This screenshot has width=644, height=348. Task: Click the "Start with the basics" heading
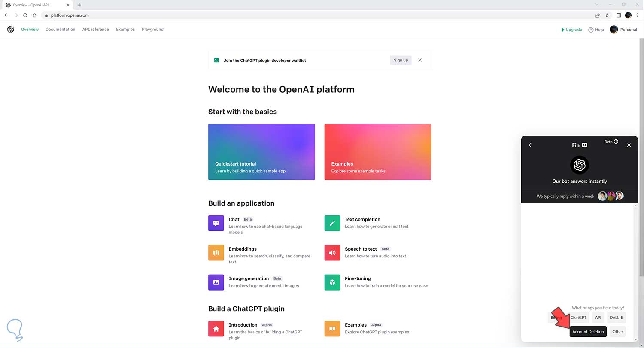[243, 112]
